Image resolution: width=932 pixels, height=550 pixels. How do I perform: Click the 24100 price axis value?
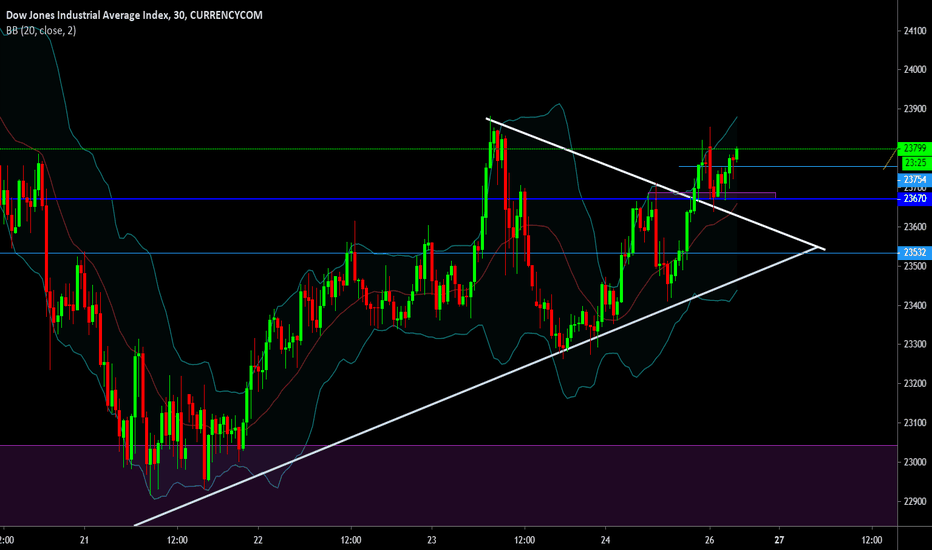[x=915, y=31]
